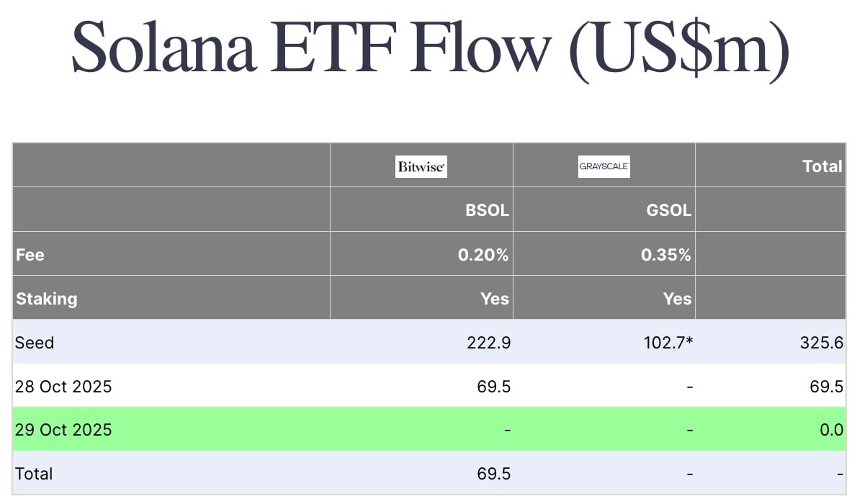Click the Grayscale logo in the header
The width and height of the screenshot is (857, 504).
pos(604,168)
